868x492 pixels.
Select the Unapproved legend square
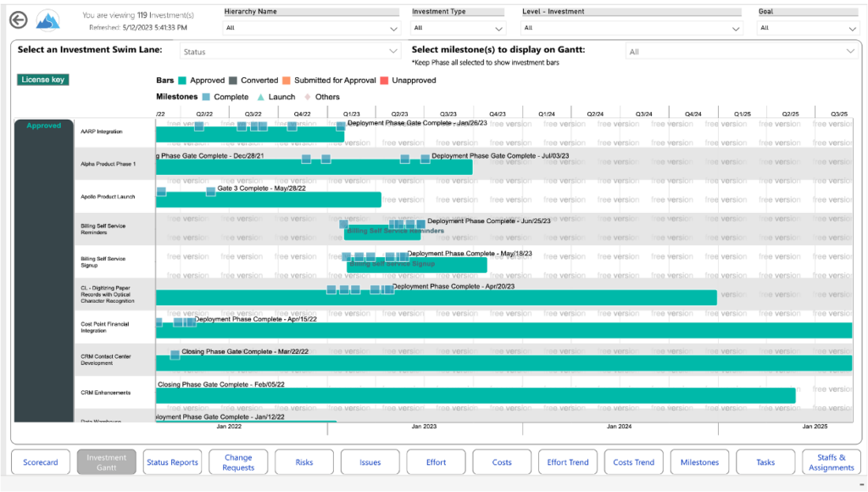click(383, 81)
